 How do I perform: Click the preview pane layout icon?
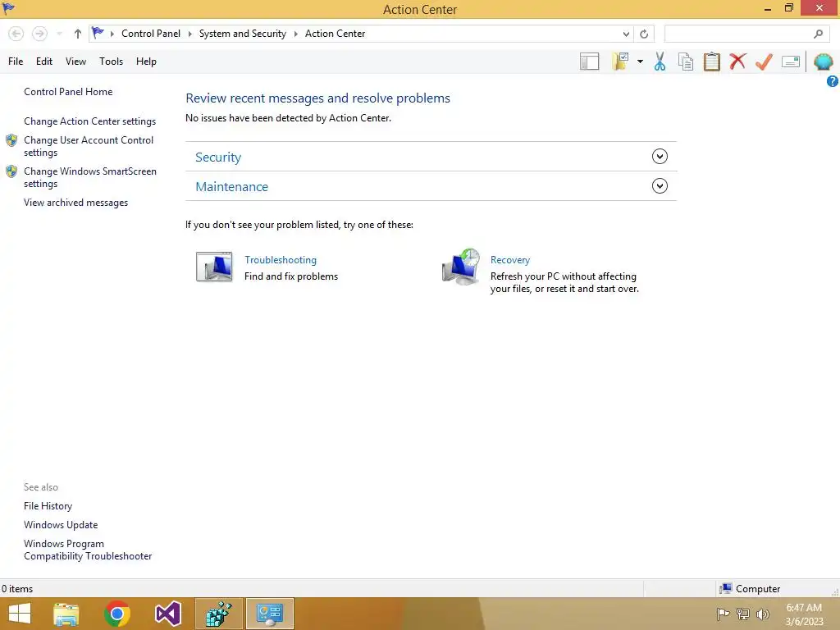589,62
